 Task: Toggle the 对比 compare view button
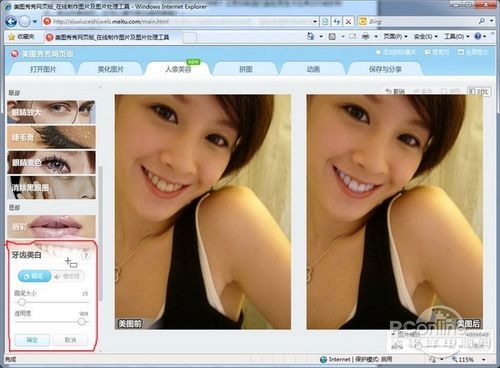[x=479, y=91]
